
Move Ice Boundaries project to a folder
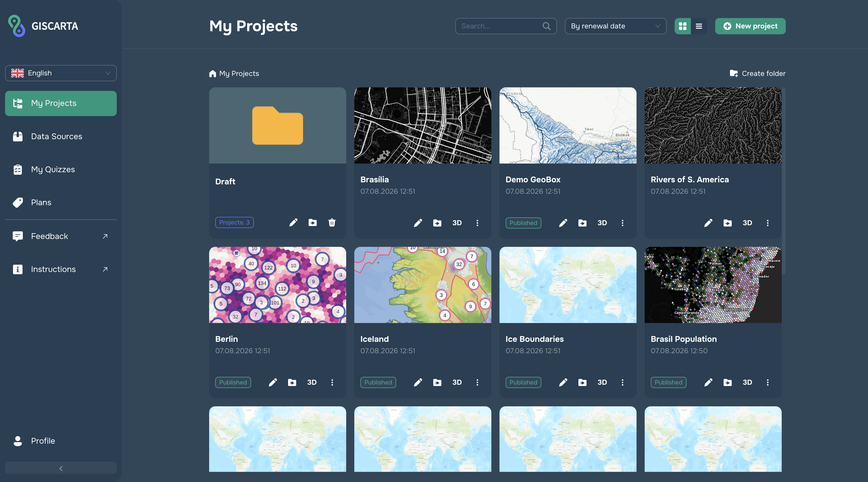pyautogui.click(x=582, y=382)
